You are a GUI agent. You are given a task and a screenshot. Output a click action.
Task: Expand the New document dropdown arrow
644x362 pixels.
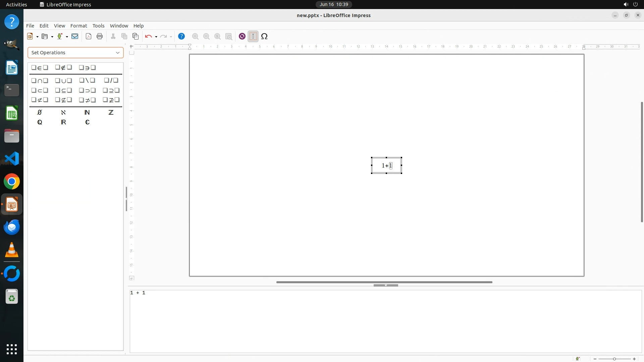point(37,37)
